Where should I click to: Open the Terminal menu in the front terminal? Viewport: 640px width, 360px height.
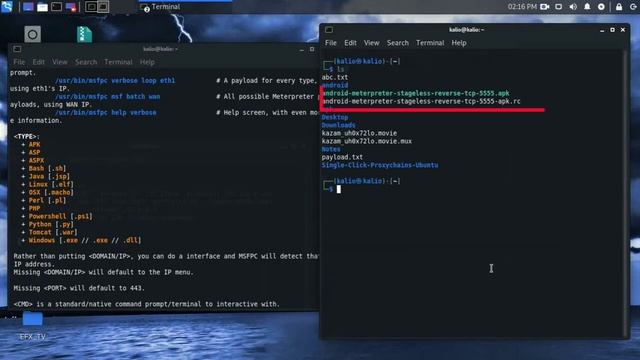click(x=430, y=43)
